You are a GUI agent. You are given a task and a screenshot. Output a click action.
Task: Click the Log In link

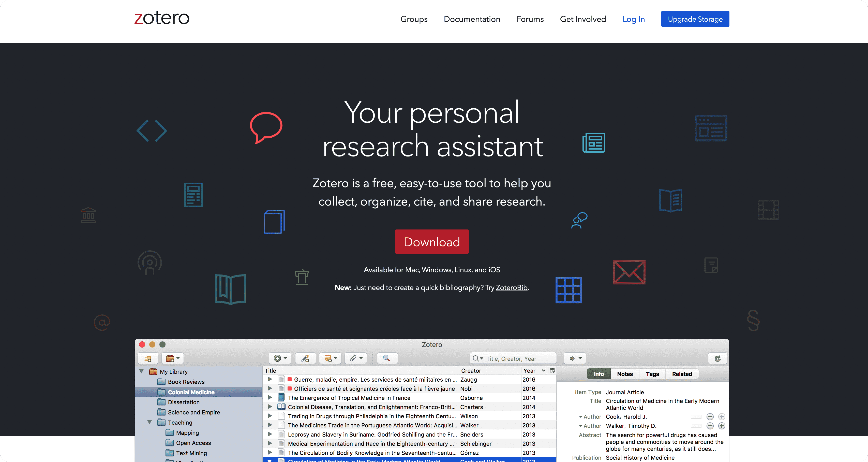pos(634,19)
